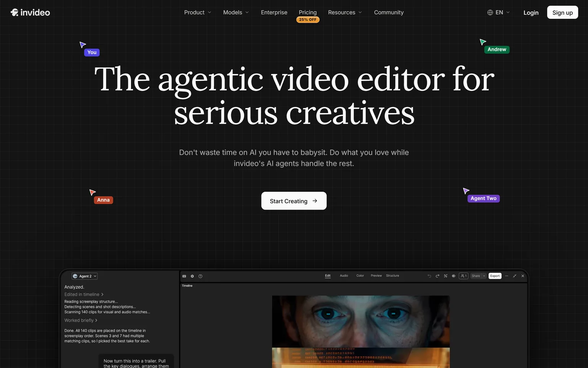Screen dimensions: 588x368
Task: Click the Analyzed. status text
Action: [74, 287]
